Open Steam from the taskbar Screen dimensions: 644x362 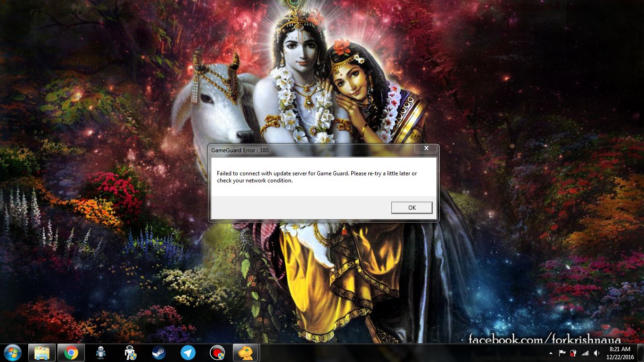(159, 353)
